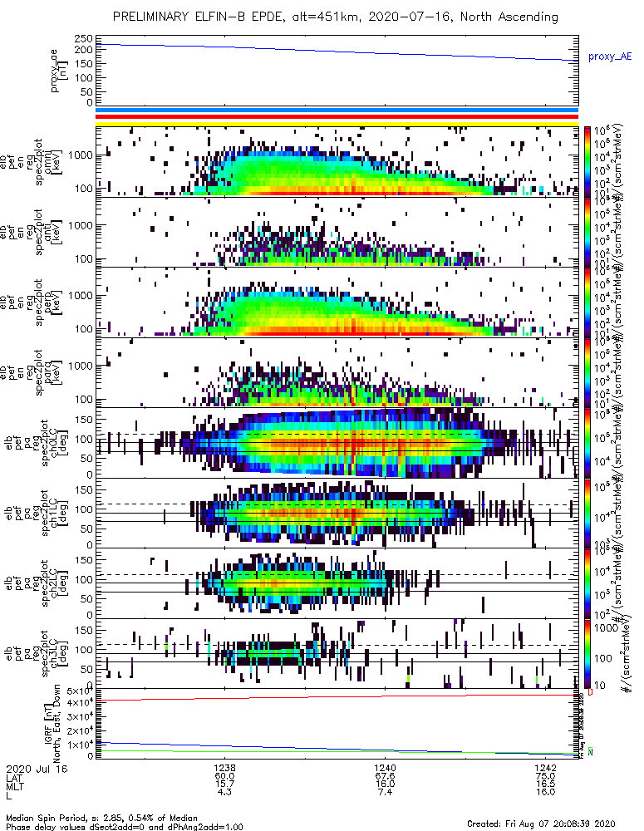Click the blue proxy_AE line in top panel
This screenshot has width=644, height=831.
tap(337, 52)
